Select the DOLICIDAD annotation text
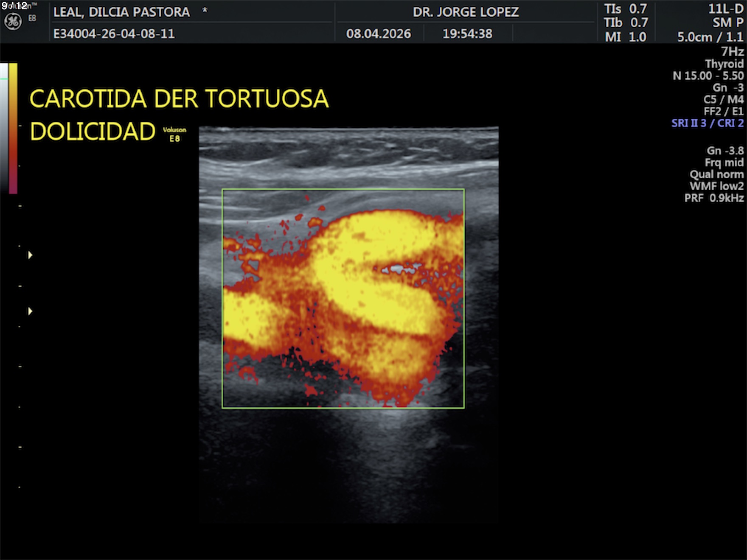This screenshot has height=560, width=747. tap(93, 132)
